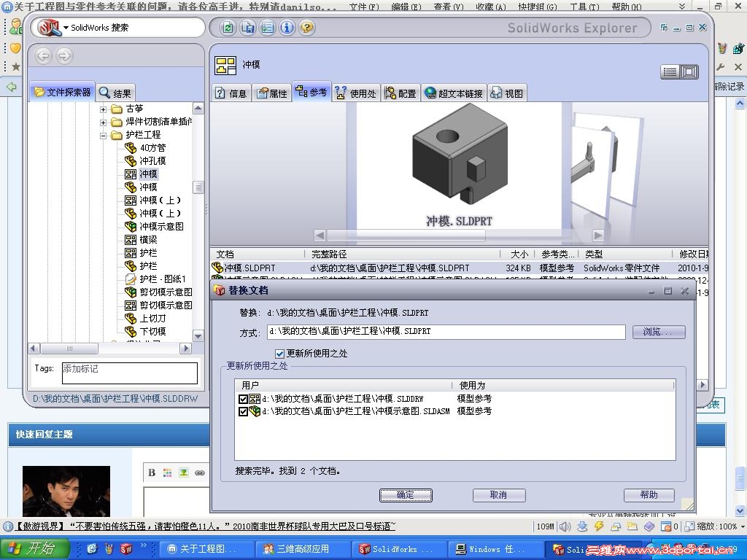The width and height of the screenshot is (747, 560).
Task: Select 护栏 - 图纸1 in the tree
Action: coord(155,279)
